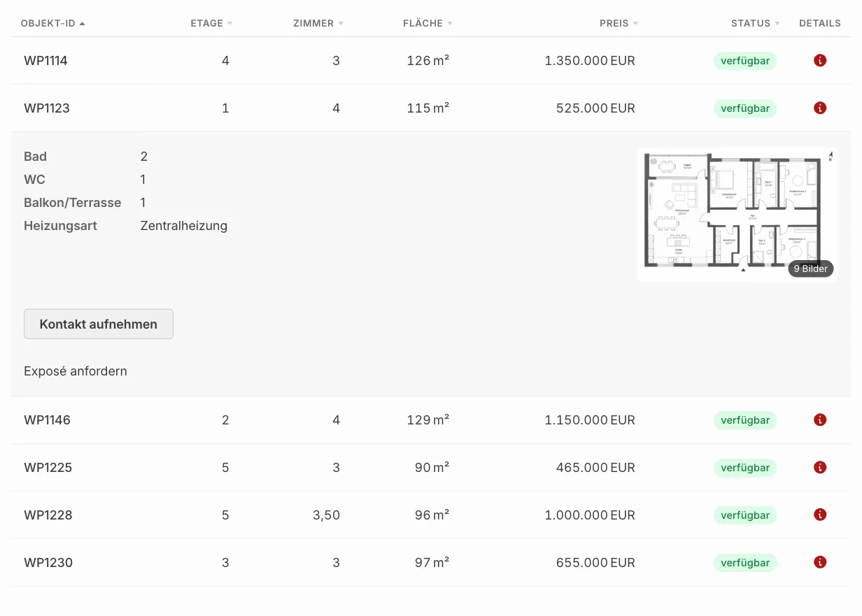Show details info icon for WP1146
The height and width of the screenshot is (616, 862).
coord(821,420)
